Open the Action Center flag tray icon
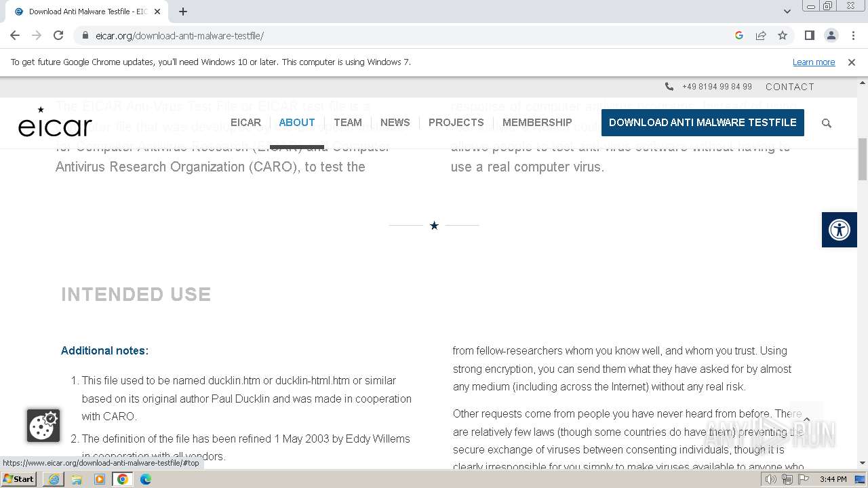868x488 pixels. (x=804, y=479)
